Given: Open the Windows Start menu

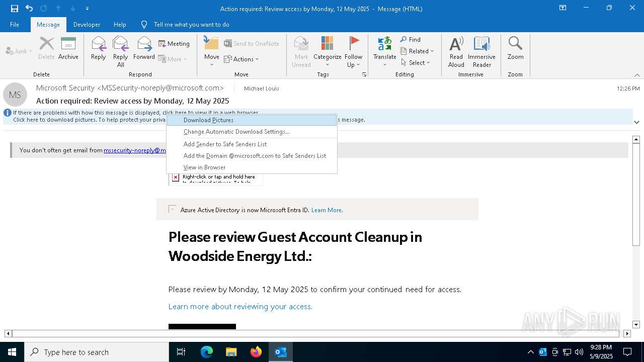Looking at the screenshot, I should coord(12,352).
